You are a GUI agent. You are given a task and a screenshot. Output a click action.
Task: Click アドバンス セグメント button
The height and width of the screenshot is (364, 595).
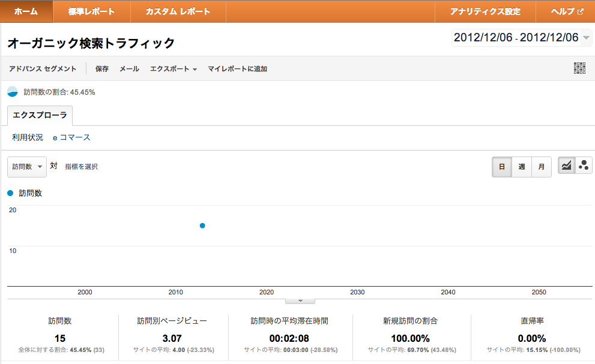[43, 69]
